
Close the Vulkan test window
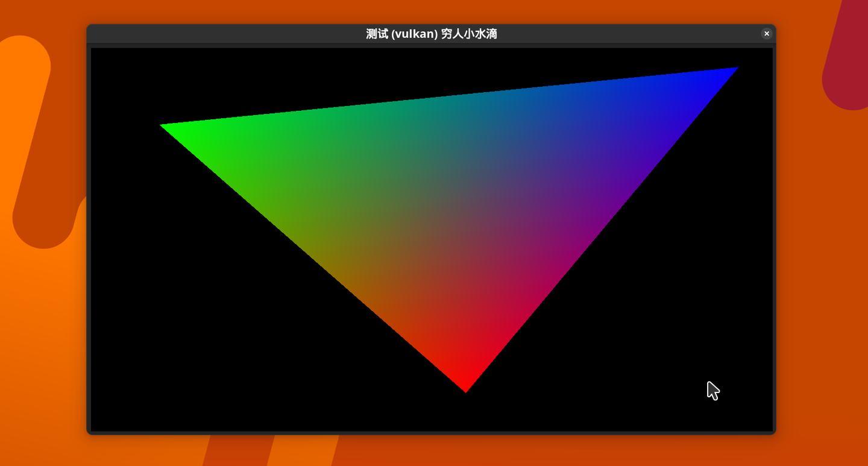point(766,33)
